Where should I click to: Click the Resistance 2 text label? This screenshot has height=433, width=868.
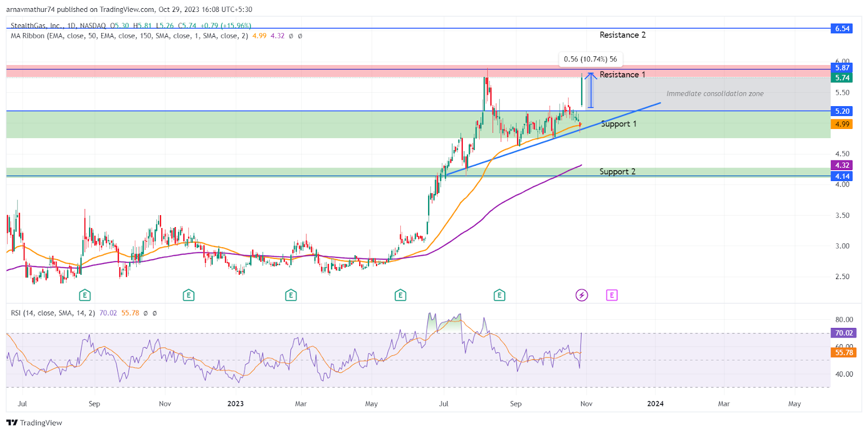[622, 35]
